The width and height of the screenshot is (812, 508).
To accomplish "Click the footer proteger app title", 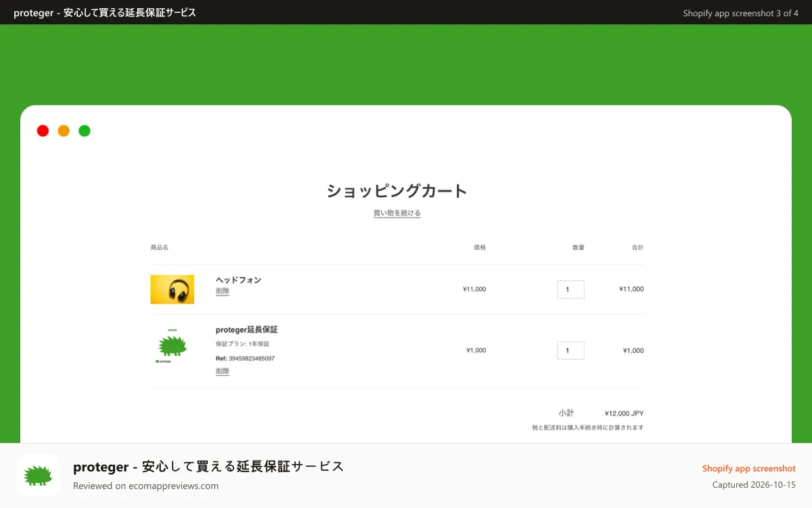I will coord(208,467).
